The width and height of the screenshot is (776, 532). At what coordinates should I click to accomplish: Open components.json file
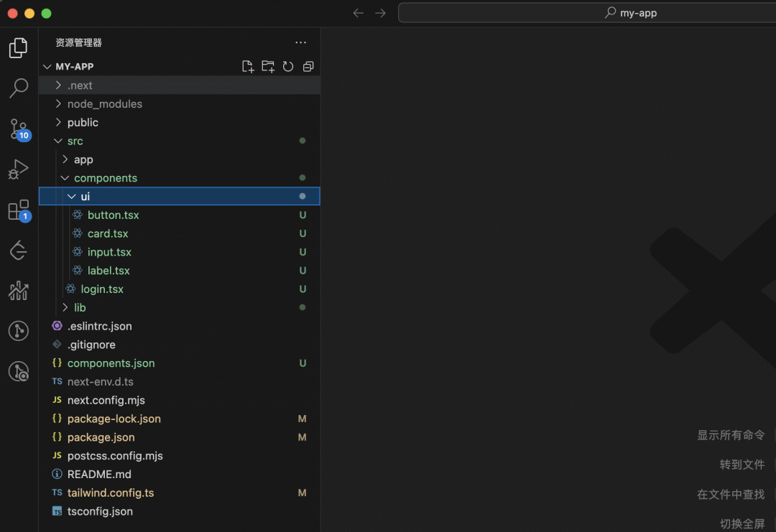click(x=179, y=363)
